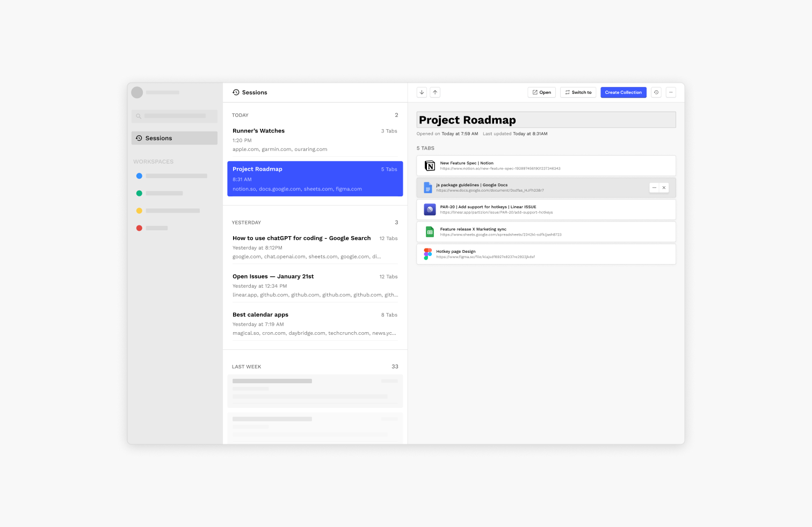
Task: Click the Google Docs file icon
Action: (428, 187)
